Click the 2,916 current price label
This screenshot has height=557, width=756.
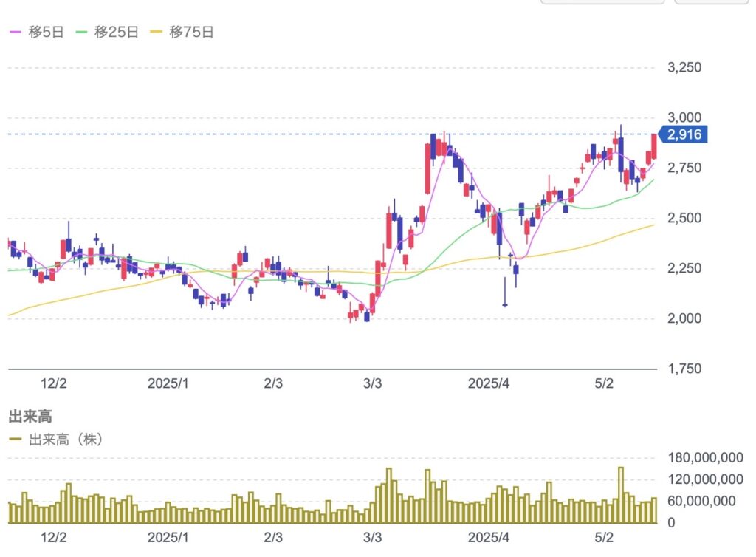click(684, 134)
